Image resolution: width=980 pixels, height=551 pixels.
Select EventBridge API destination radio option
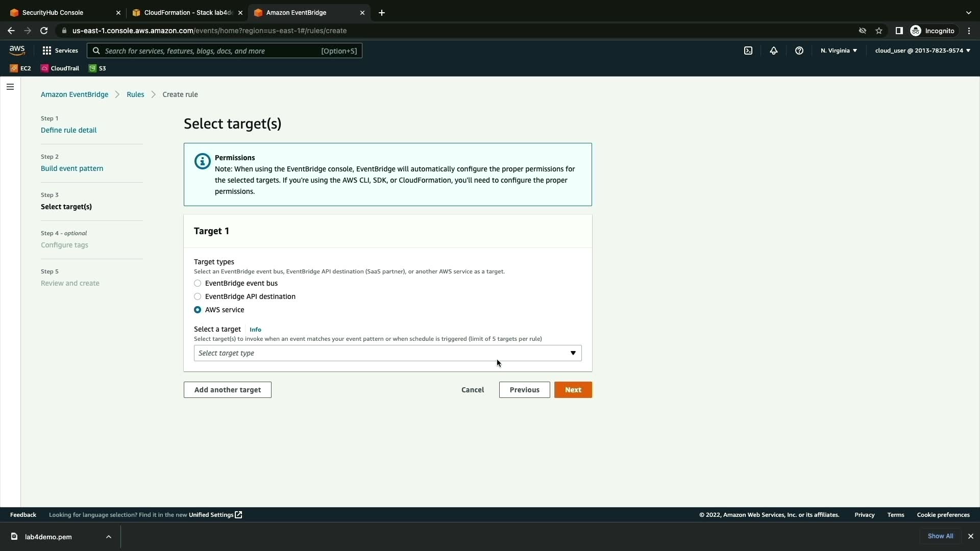point(198,296)
